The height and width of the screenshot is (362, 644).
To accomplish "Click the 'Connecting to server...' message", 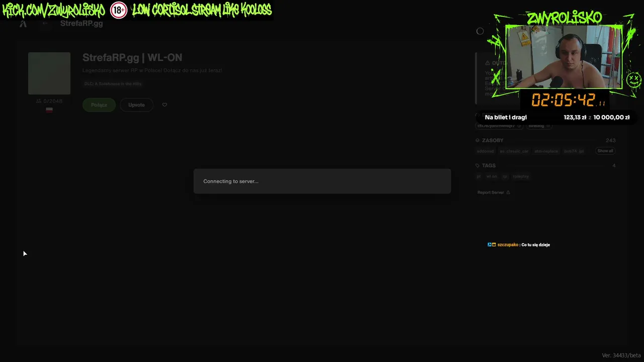I will [x=231, y=182].
